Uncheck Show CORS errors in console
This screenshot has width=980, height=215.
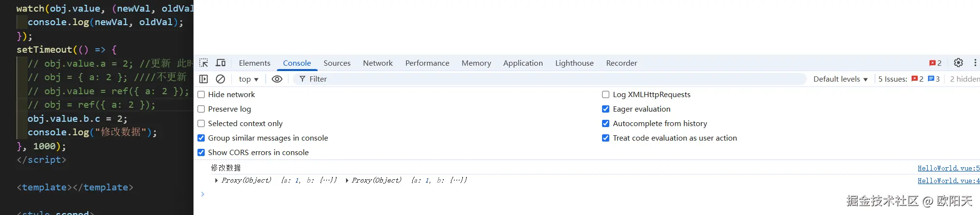click(x=201, y=152)
